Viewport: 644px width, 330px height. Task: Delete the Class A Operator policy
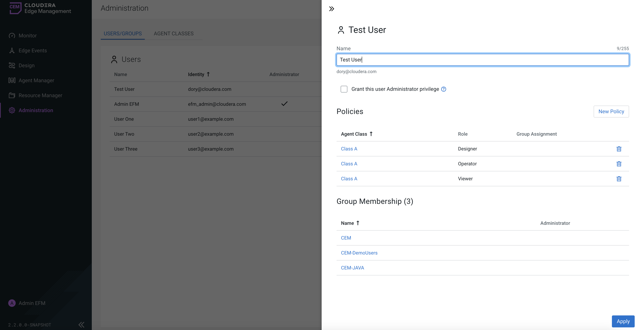619,164
